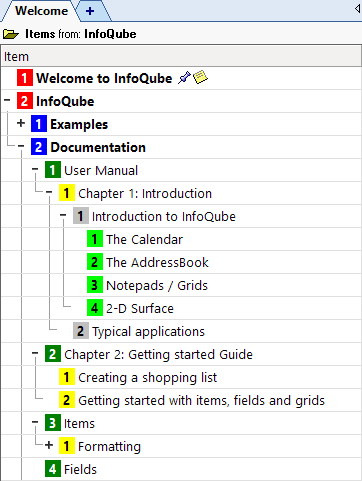Click the green 3 badge of Items
Viewport: 362px width, 481px height.
click(53, 423)
